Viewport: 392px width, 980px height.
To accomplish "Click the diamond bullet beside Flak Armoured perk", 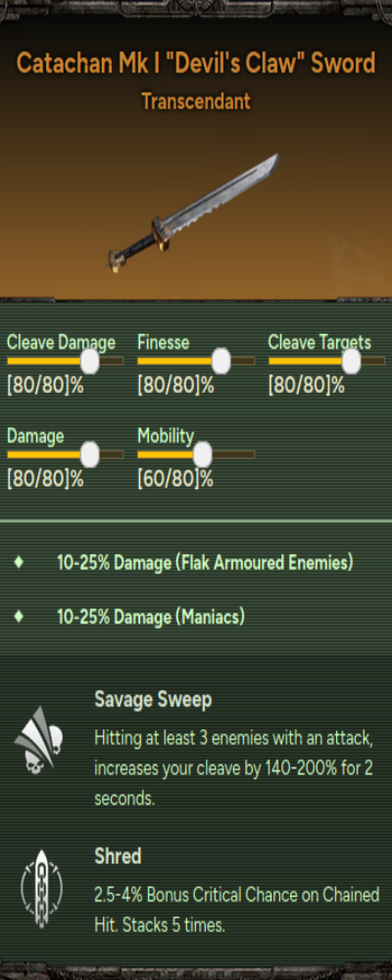I will [19, 563].
